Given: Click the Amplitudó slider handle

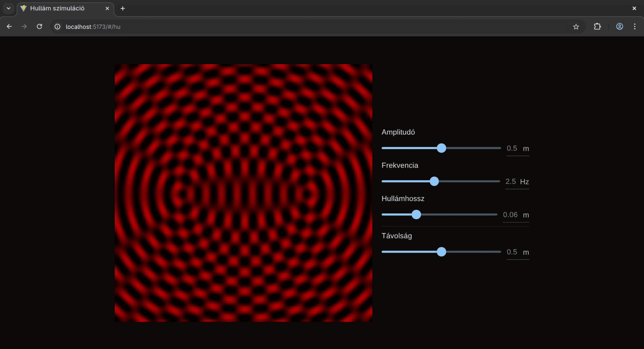Looking at the screenshot, I should [x=441, y=148].
